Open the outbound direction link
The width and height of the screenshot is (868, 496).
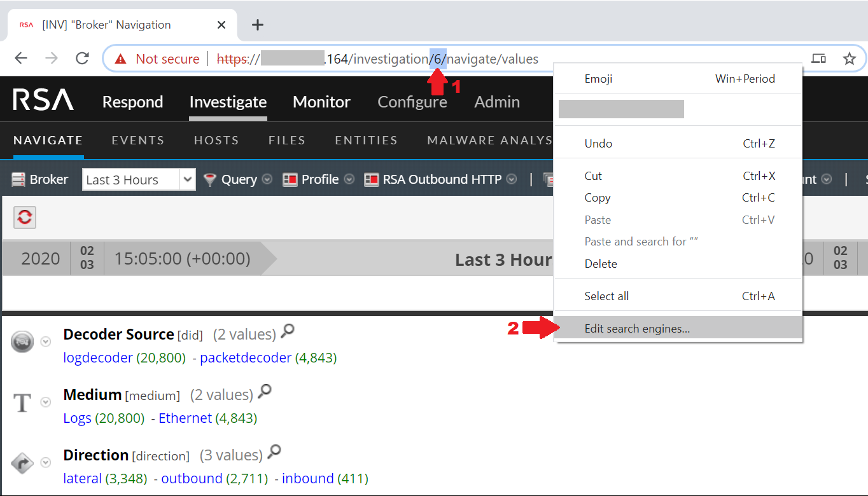[192, 478]
